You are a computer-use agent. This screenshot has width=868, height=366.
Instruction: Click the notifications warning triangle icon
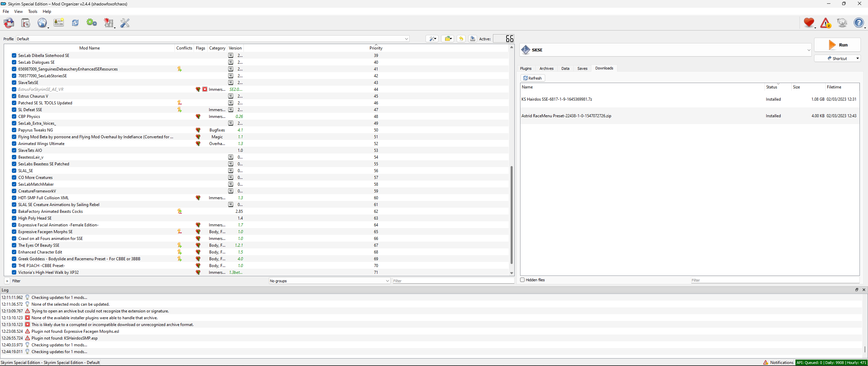(825, 23)
